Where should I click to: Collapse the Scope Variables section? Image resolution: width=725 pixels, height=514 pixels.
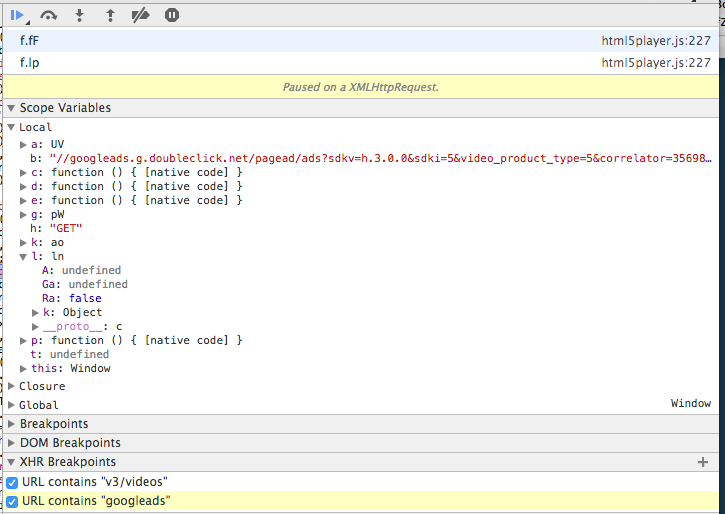(x=11, y=108)
